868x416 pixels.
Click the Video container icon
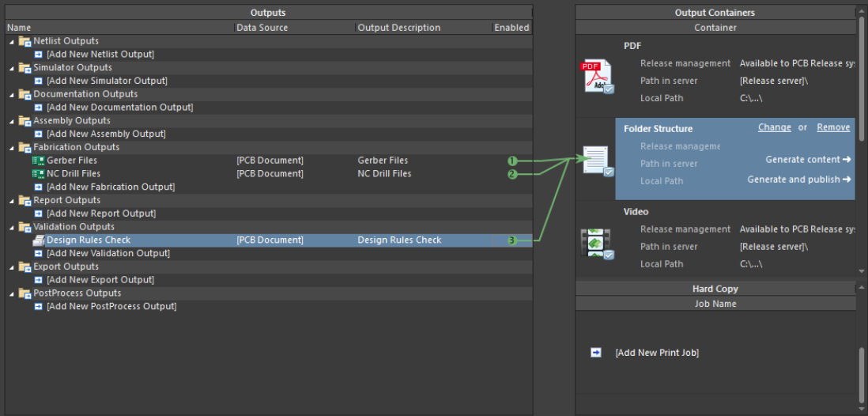tap(597, 243)
